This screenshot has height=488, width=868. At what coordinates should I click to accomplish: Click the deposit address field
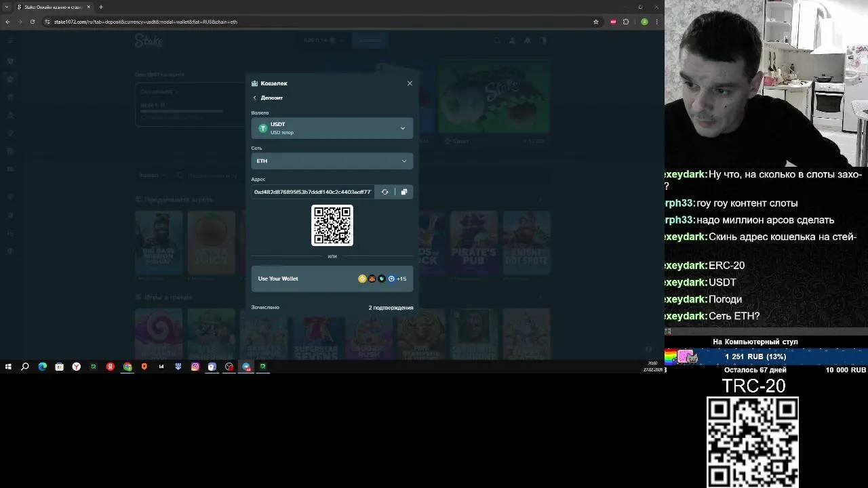pos(313,192)
